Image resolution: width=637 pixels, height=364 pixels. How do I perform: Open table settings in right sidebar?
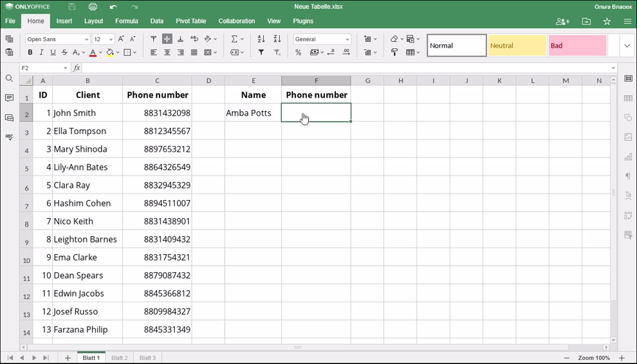click(628, 98)
